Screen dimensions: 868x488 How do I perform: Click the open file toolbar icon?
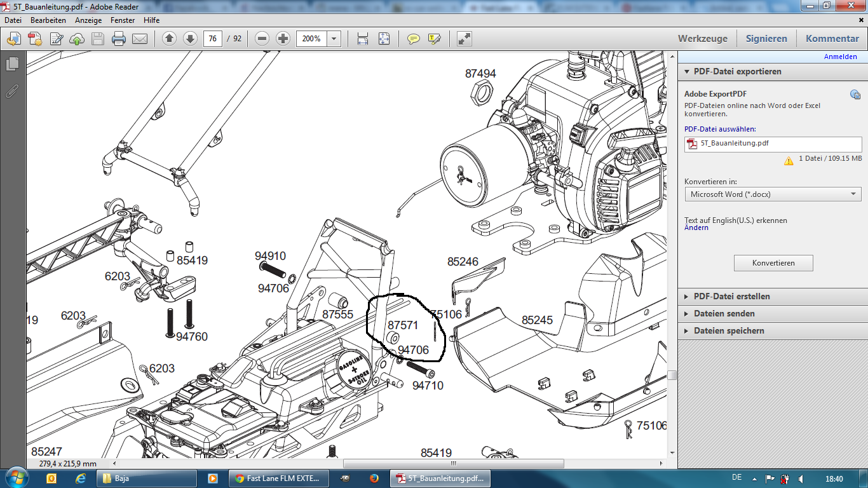click(13, 39)
